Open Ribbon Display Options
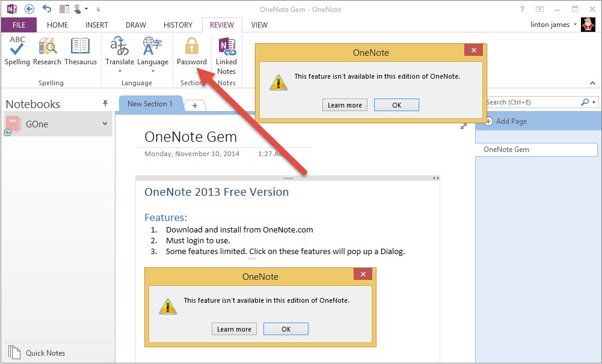Image resolution: width=602 pixels, height=364 pixels. (540, 9)
